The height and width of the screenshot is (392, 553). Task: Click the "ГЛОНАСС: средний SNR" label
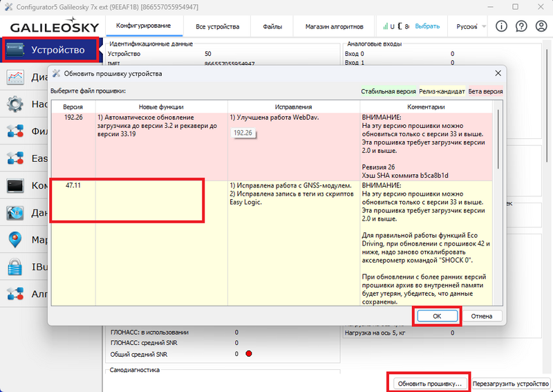[144, 343]
